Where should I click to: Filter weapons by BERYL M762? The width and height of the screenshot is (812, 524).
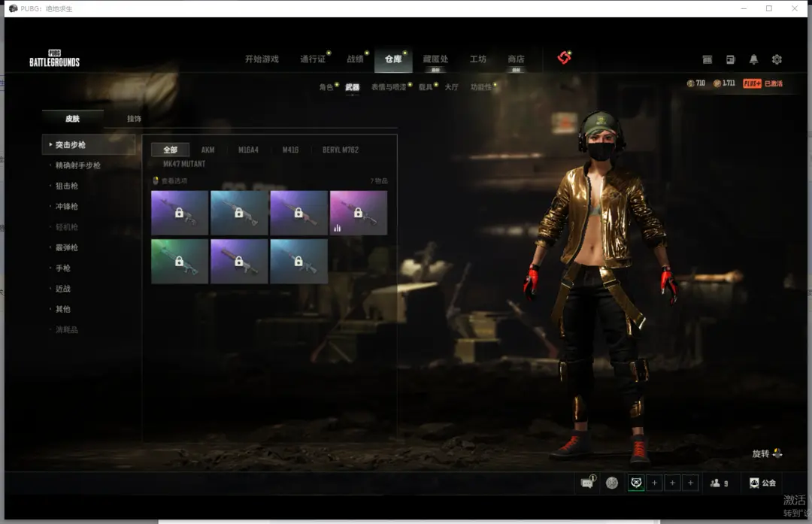[x=341, y=150]
